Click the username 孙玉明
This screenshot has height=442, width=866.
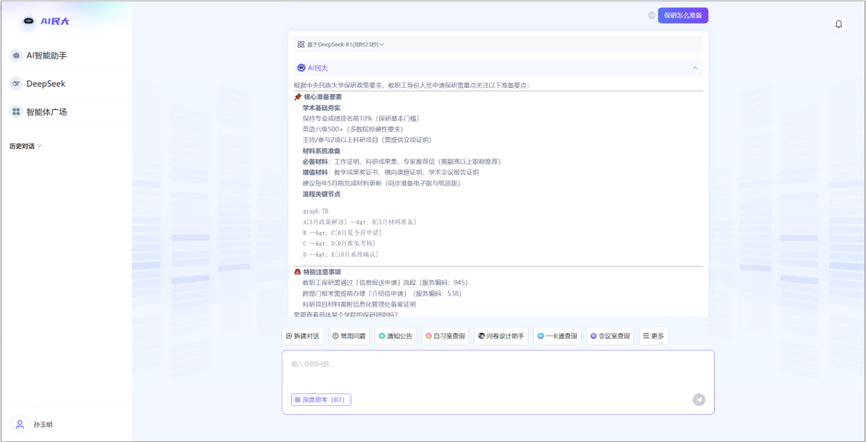(43, 425)
